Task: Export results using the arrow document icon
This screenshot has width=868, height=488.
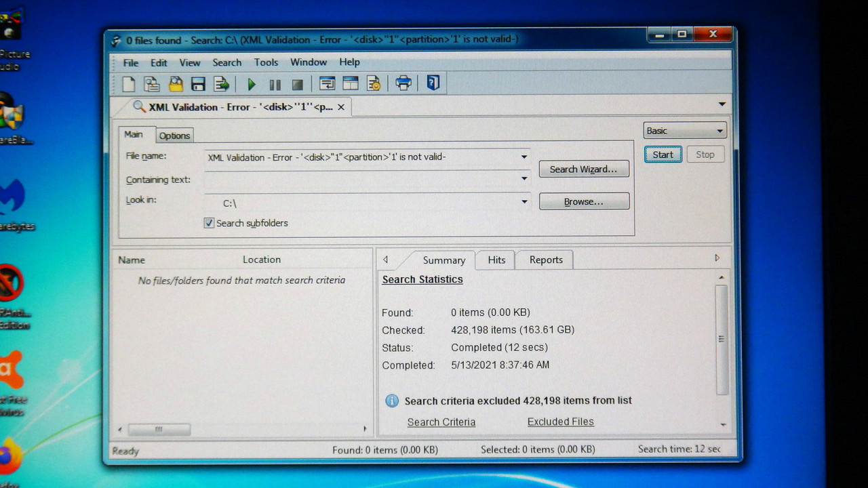Action: click(x=222, y=84)
